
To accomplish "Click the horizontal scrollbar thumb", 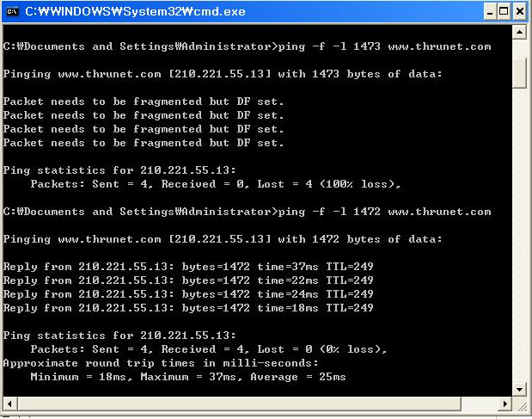I will tap(240, 404).
